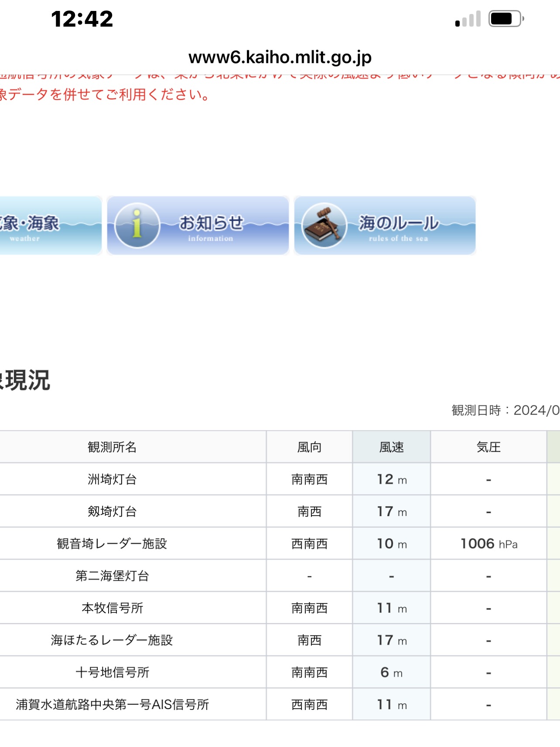Tap the cellular signal bars icon
This screenshot has width=560, height=747.
pyautogui.click(x=468, y=19)
